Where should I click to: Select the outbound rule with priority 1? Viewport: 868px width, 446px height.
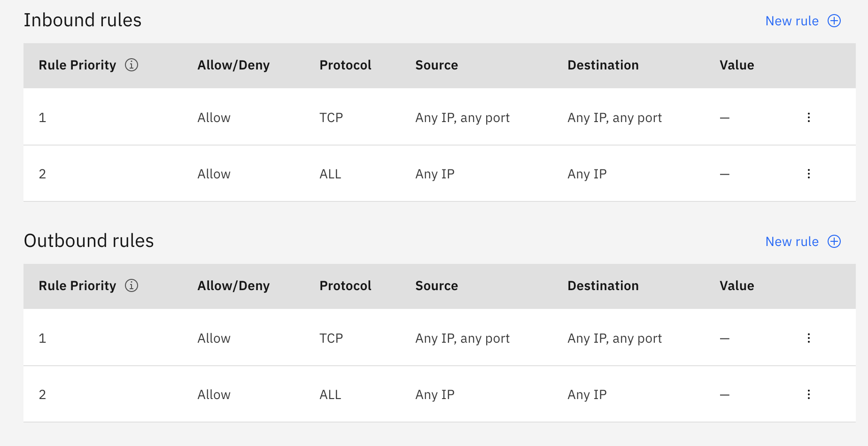pyautogui.click(x=42, y=338)
